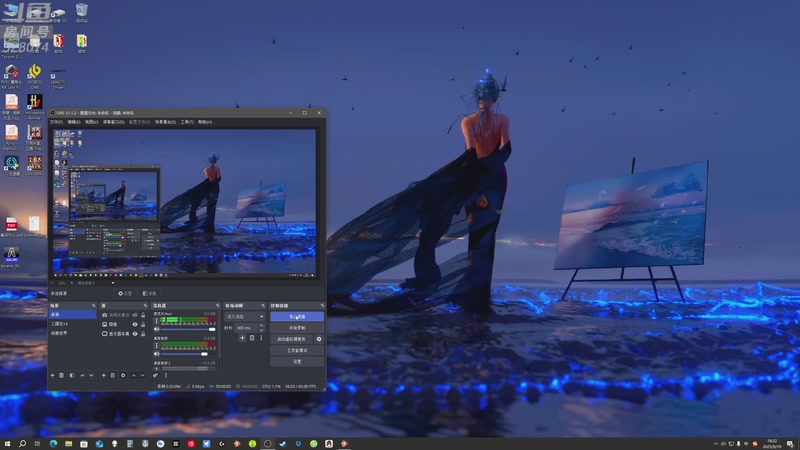Viewport: 800px width, 450px height.
Task: Start virtual camera with 启动虚拟摄像机
Action: point(291,339)
